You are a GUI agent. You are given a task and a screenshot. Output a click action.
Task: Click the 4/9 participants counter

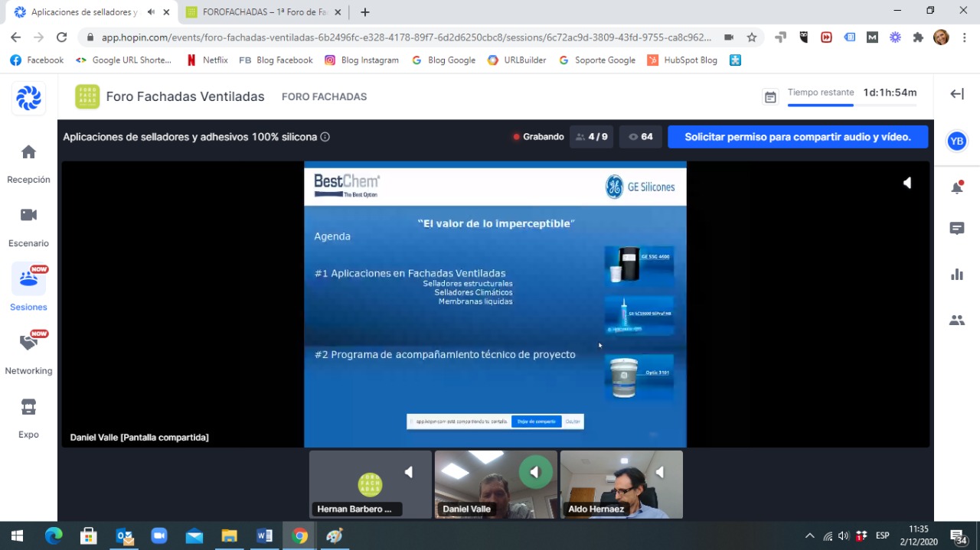(591, 137)
